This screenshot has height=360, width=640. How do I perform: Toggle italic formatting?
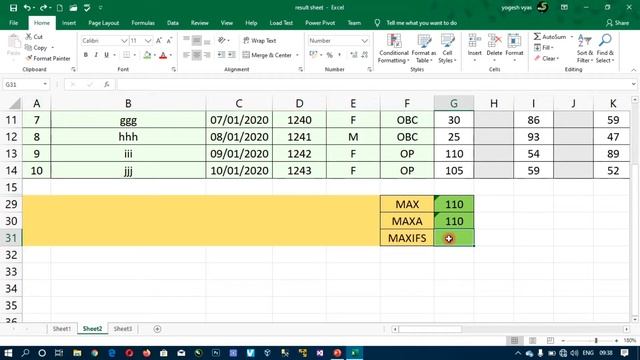coord(96,55)
